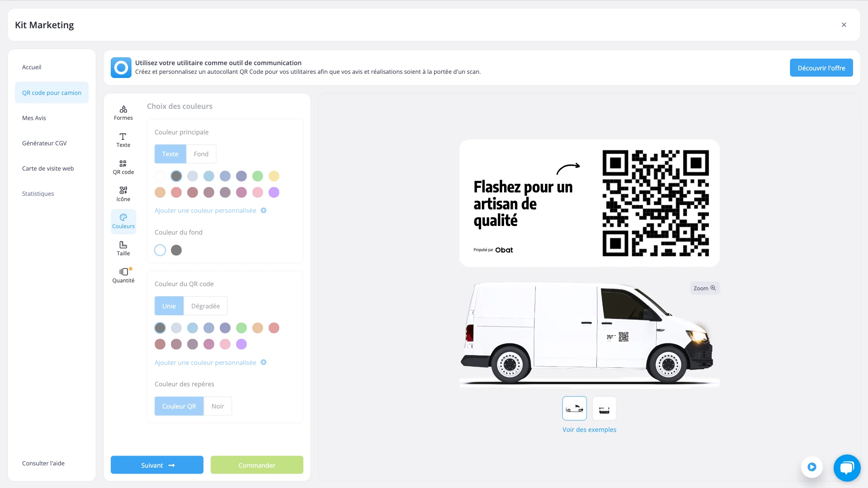Screen dimensions: 868x488
Task: Open the live chat bubble
Action: pyautogui.click(x=847, y=468)
